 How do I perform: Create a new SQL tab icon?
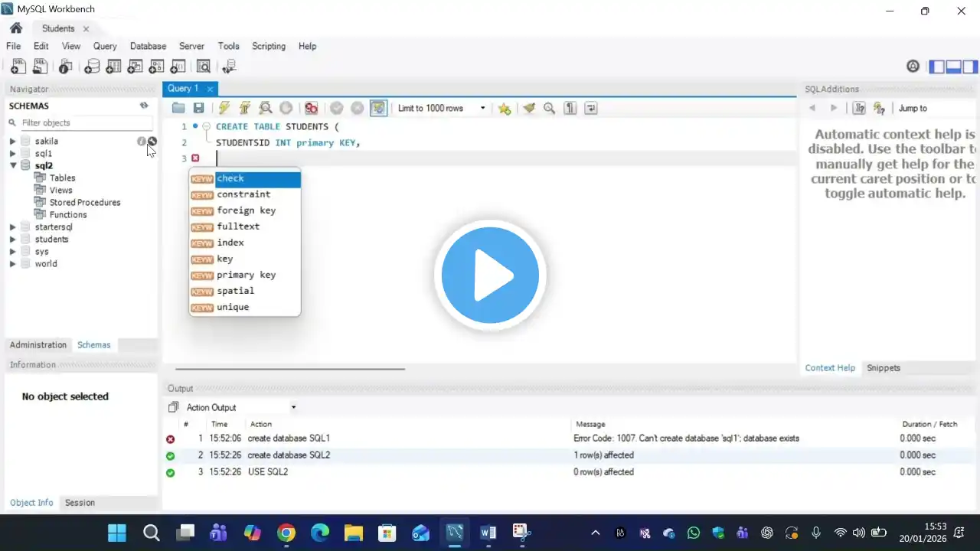point(17,67)
